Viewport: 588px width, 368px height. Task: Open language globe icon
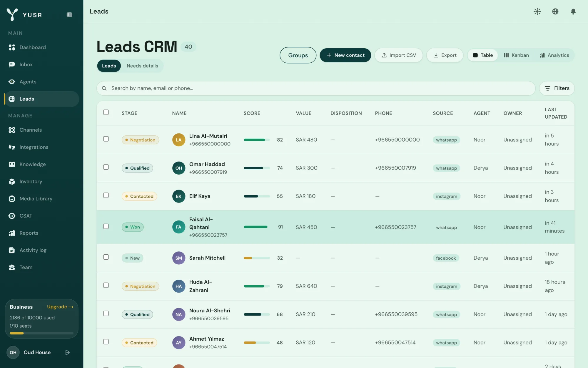point(555,11)
